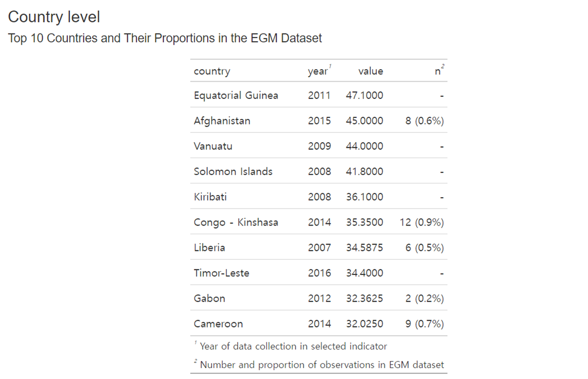Select the Afghanistan row name
Screen dimensions: 588x379
coord(222,121)
